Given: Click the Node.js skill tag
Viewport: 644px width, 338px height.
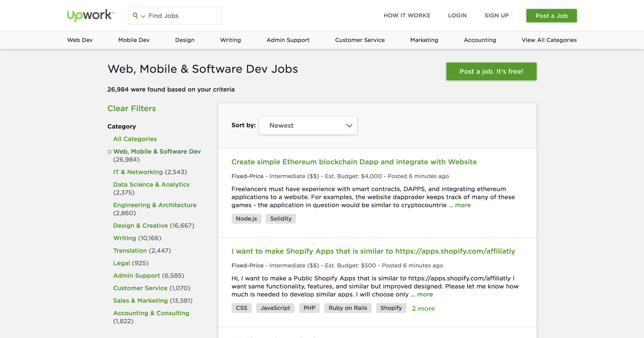Looking at the screenshot, I should [x=246, y=219].
